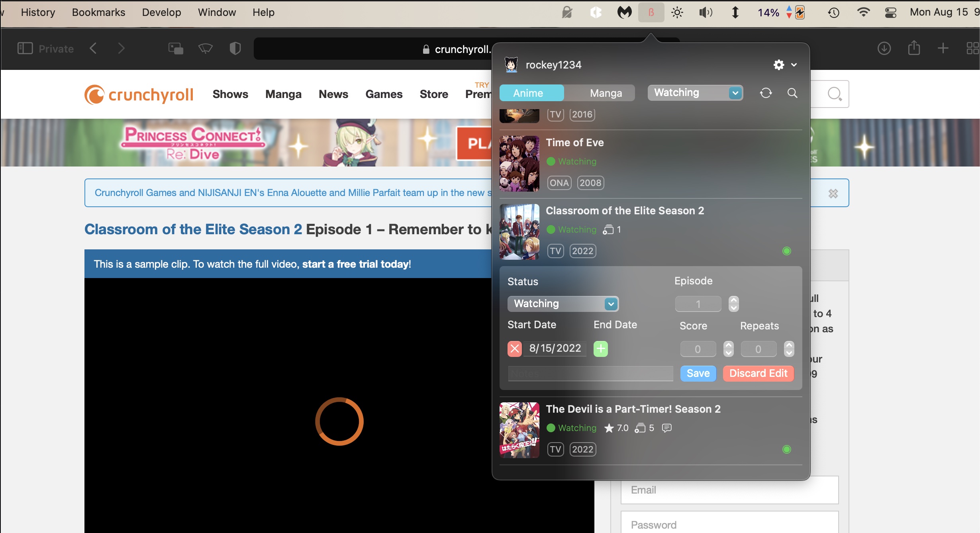Toggle sync for The Devil is a Part-Timer
This screenshot has height=533, width=980.
pyautogui.click(x=786, y=449)
